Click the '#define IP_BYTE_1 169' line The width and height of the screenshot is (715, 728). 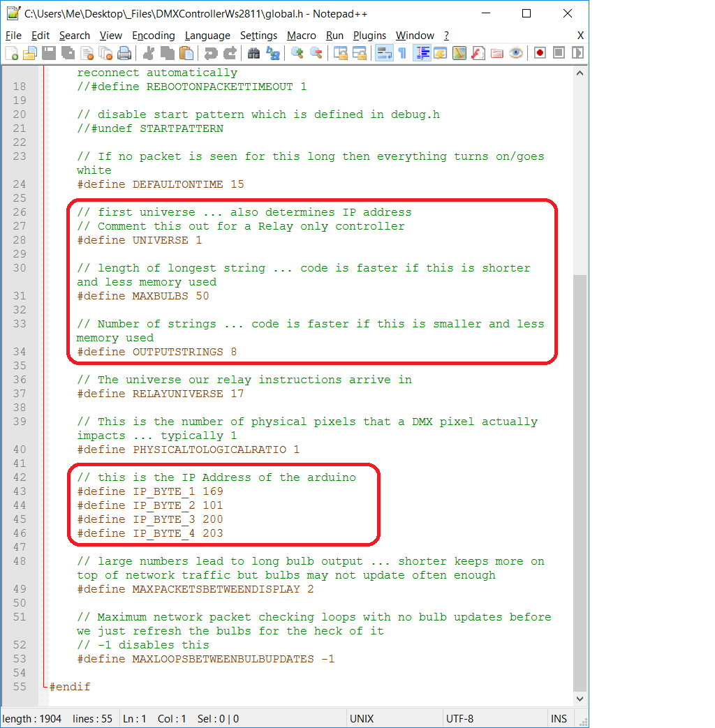click(x=150, y=491)
